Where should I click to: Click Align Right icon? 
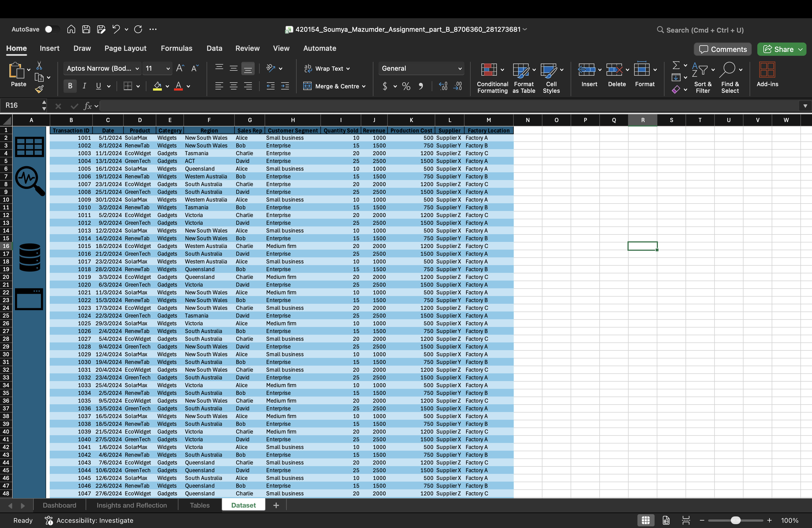pos(248,86)
